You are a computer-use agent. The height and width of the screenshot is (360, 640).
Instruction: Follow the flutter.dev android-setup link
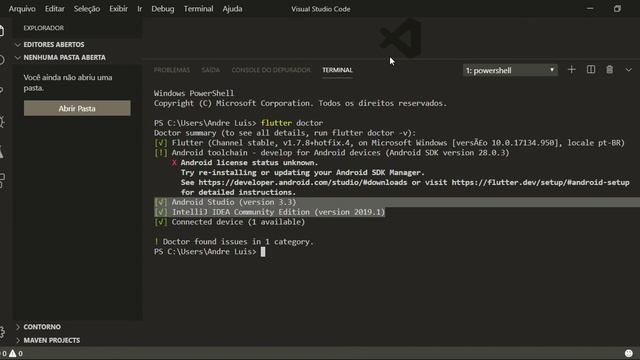click(x=540, y=182)
